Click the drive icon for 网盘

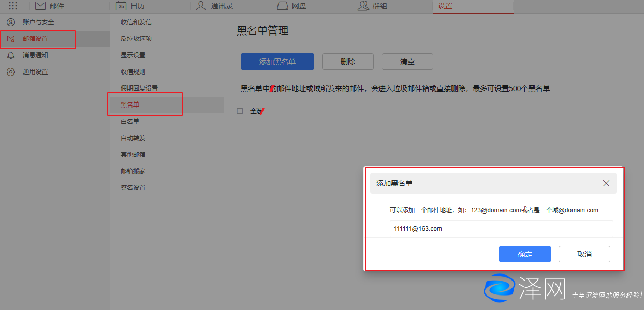click(x=282, y=6)
